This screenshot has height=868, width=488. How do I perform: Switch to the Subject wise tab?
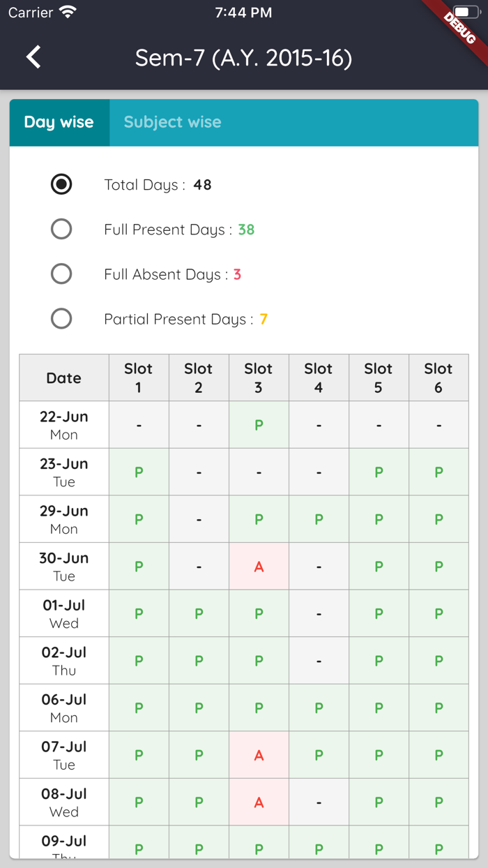pyautogui.click(x=172, y=122)
